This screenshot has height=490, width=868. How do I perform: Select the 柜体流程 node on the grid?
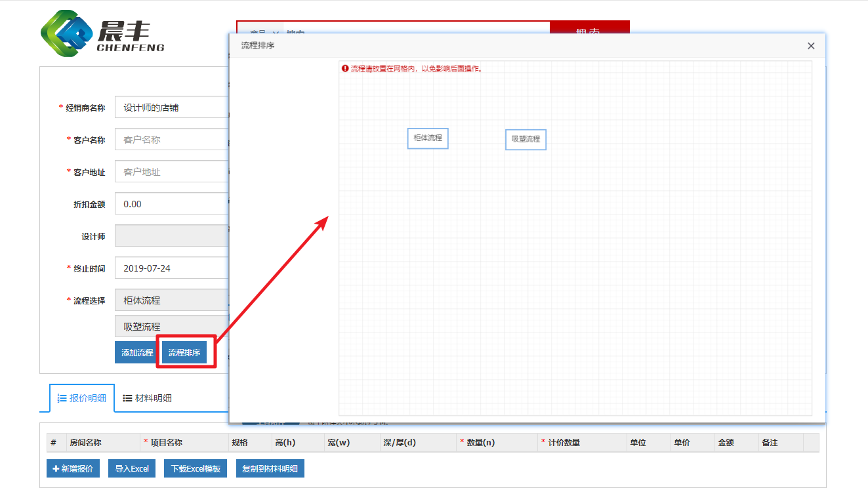coord(428,138)
